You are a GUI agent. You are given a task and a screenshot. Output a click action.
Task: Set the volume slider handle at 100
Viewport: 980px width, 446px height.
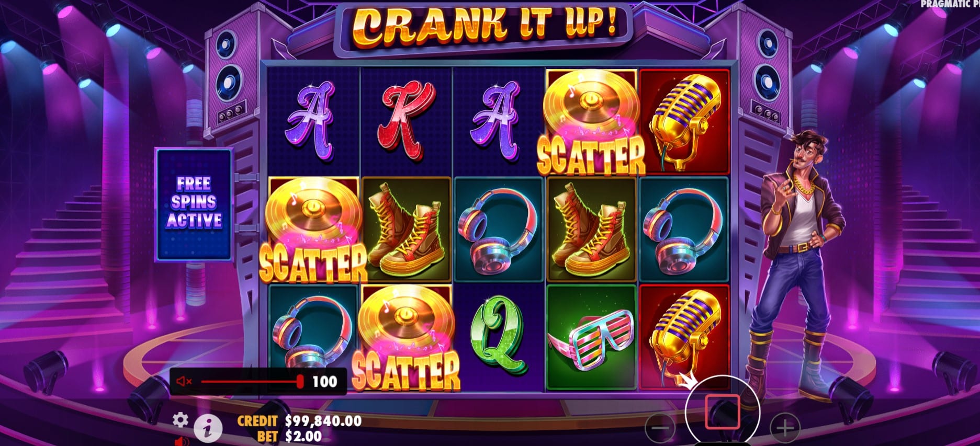tap(300, 381)
